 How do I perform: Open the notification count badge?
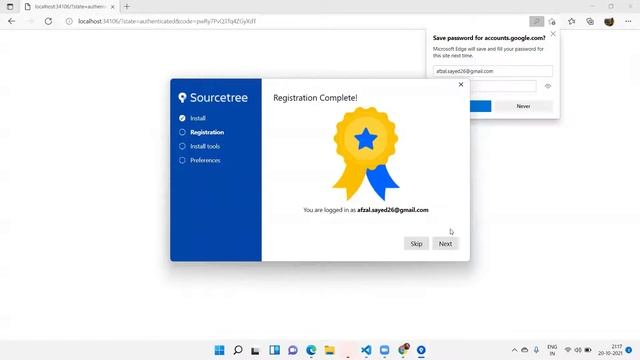629,350
